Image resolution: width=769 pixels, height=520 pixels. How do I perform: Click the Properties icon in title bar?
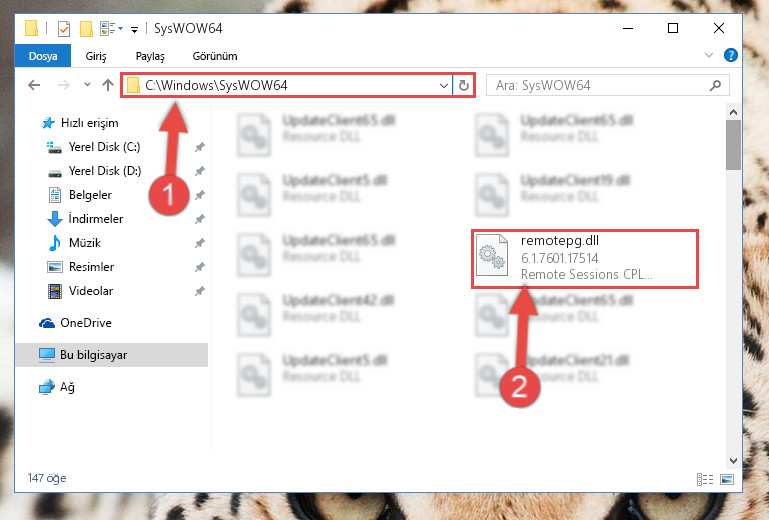[64, 29]
